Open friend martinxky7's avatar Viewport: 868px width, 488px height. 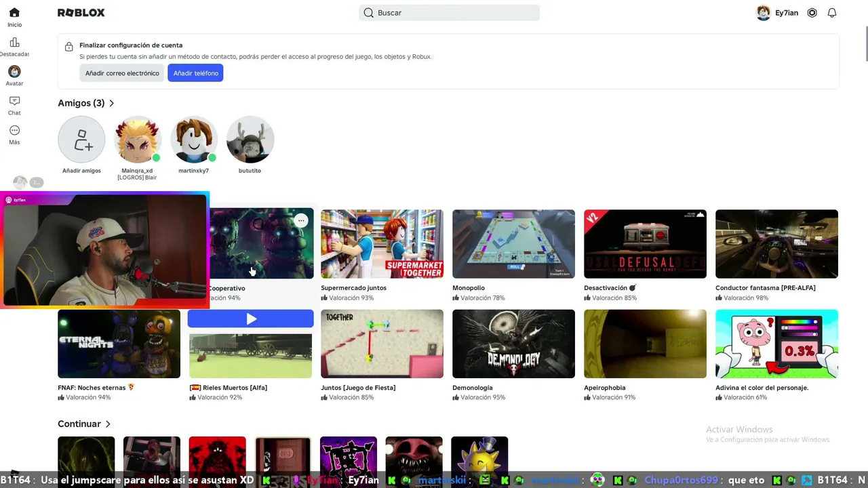click(194, 140)
